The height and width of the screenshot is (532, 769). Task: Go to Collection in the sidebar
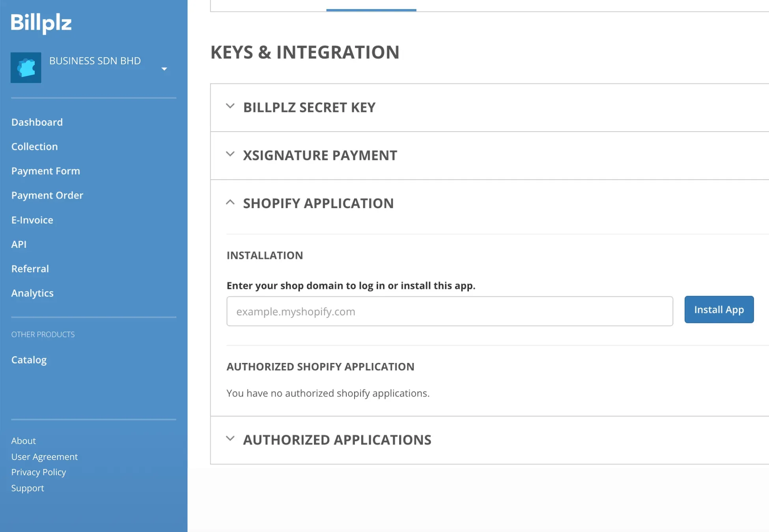tap(35, 147)
